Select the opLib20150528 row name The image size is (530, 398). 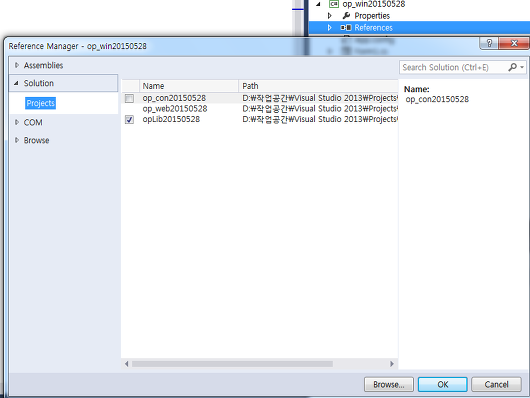pos(171,119)
